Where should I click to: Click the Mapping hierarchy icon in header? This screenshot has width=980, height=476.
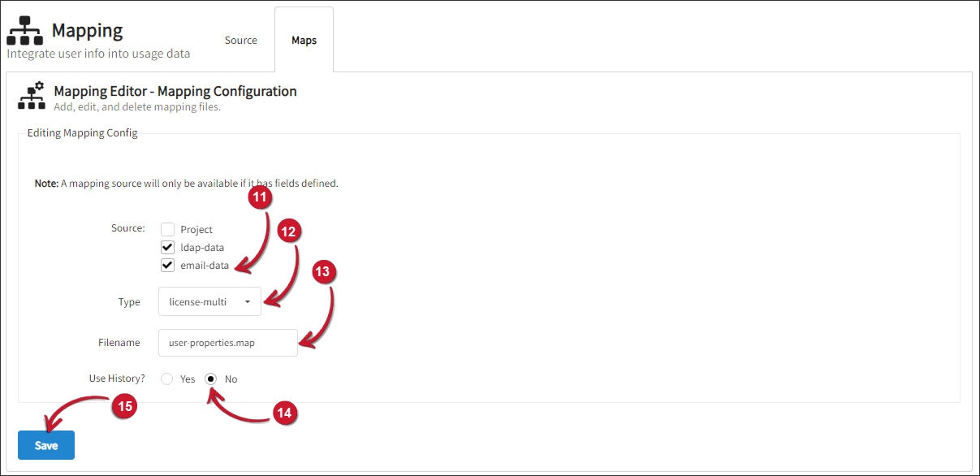point(25,30)
